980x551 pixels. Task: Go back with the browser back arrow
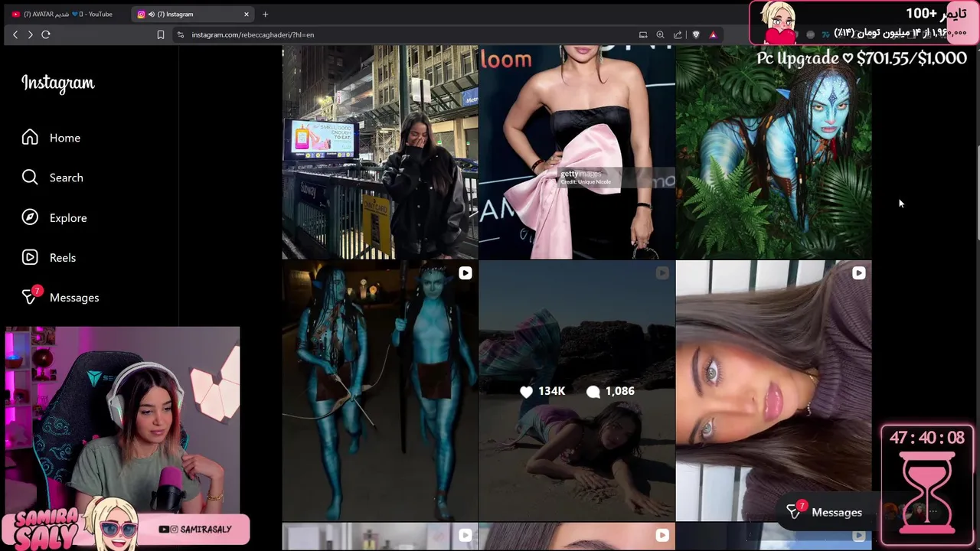click(x=15, y=34)
